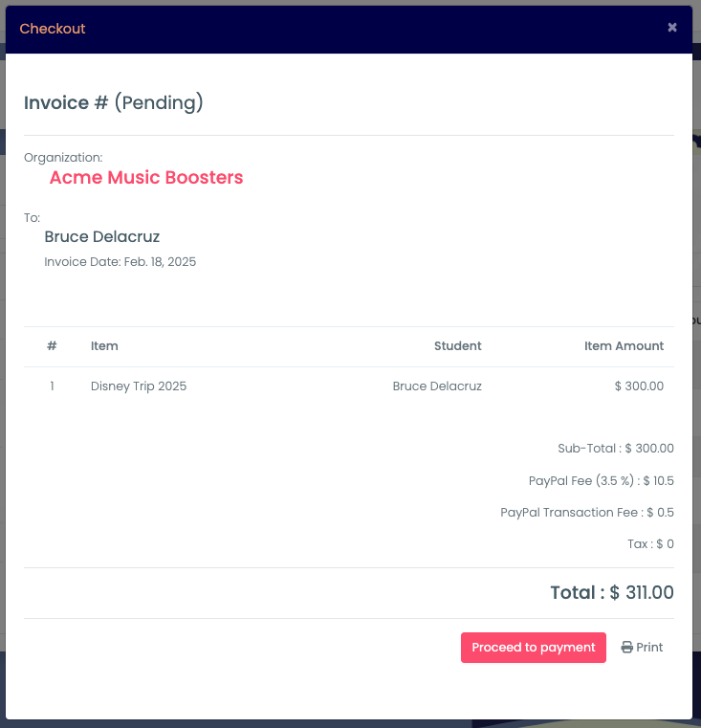The height and width of the screenshot is (728, 701).
Task: Click the Item Amount column header
Action: [x=624, y=346]
